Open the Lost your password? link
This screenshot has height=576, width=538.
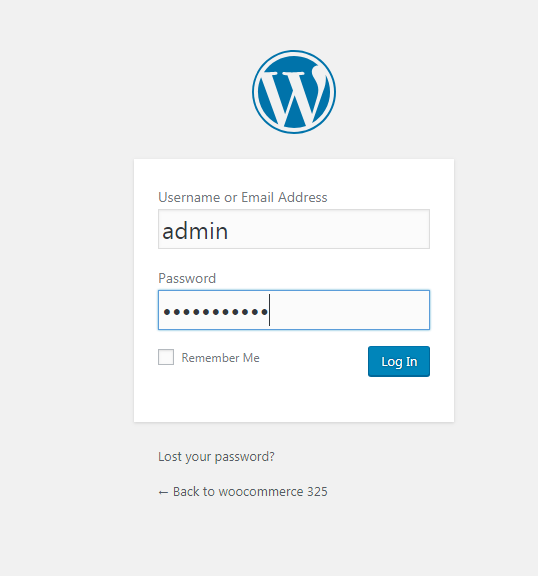216,457
